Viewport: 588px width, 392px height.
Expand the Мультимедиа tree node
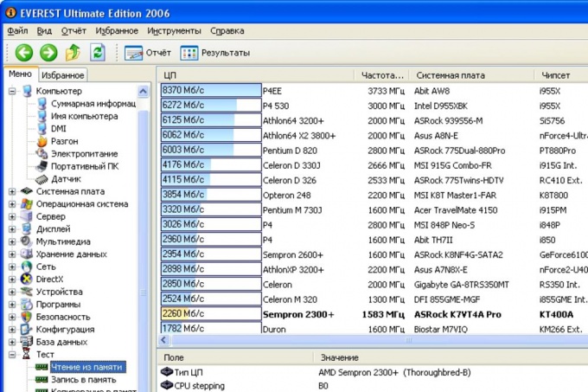pyautogui.click(x=12, y=242)
